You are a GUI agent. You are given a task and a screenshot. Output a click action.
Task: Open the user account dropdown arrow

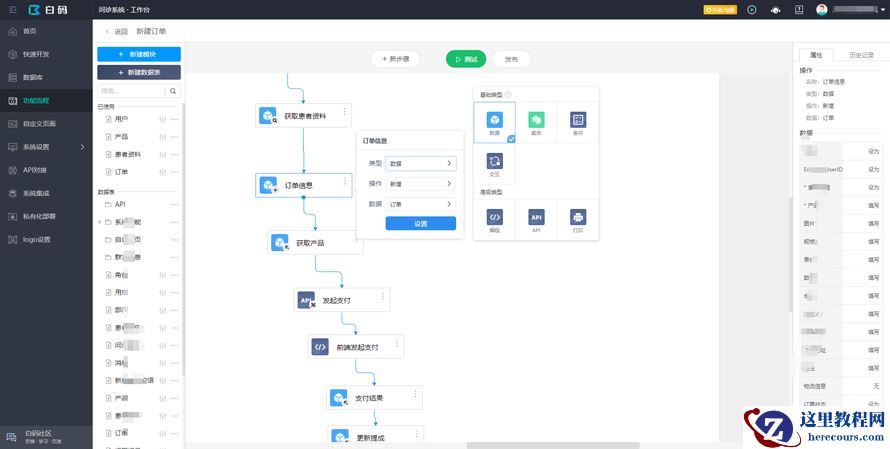[x=881, y=10]
